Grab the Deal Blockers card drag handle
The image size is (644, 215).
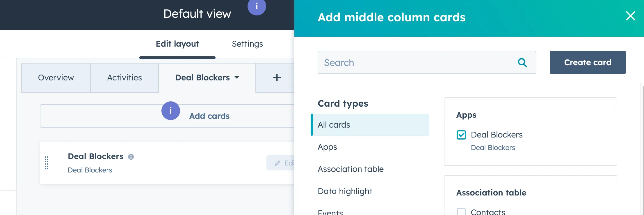click(47, 163)
